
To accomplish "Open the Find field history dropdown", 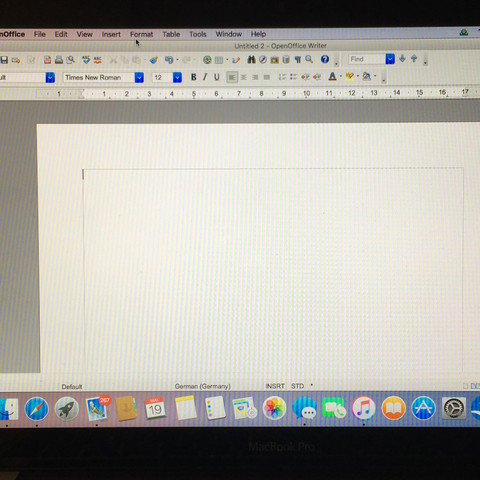I will point(390,59).
